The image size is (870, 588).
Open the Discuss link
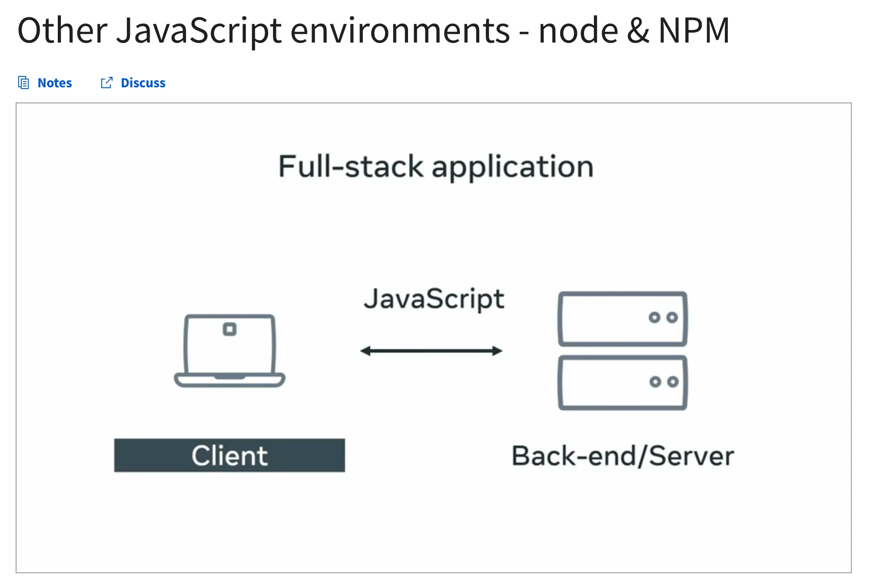click(143, 83)
